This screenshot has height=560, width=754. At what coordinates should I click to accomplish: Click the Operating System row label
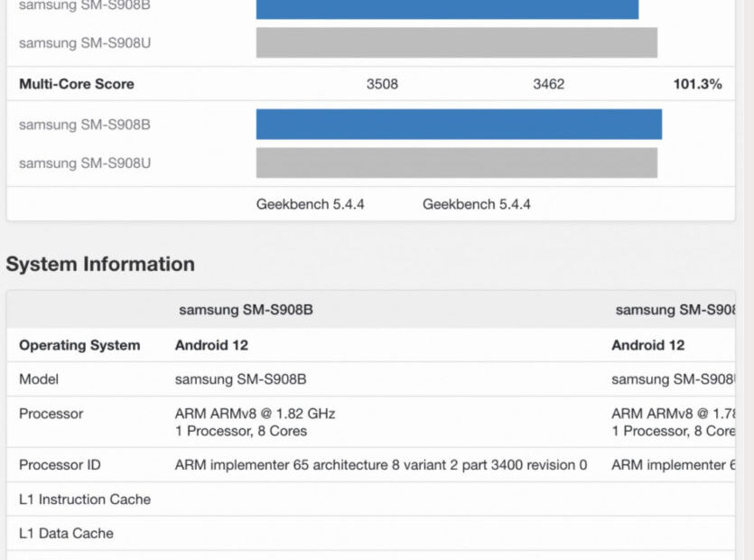click(x=79, y=345)
